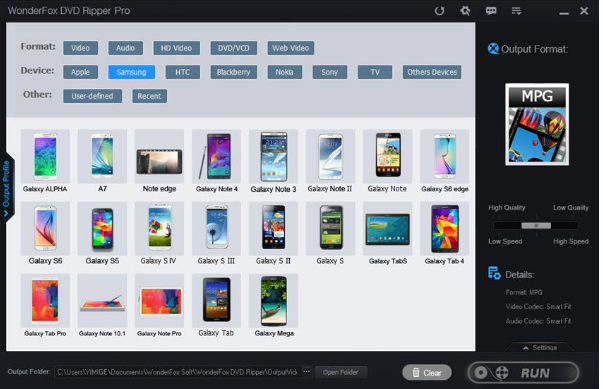Open the HD Video format category
Screen dimensions: 603x389
click(x=177, y=48)
